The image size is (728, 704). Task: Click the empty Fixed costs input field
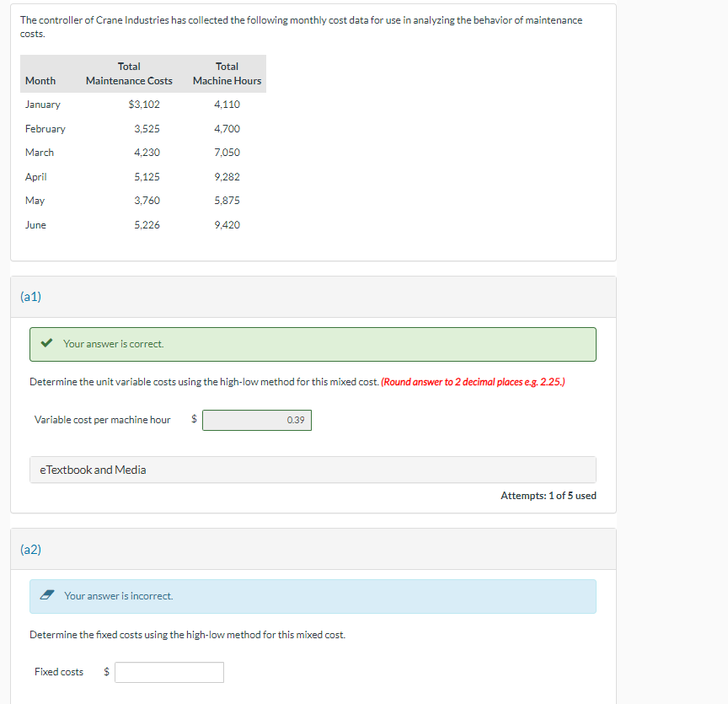coord(169,672)
